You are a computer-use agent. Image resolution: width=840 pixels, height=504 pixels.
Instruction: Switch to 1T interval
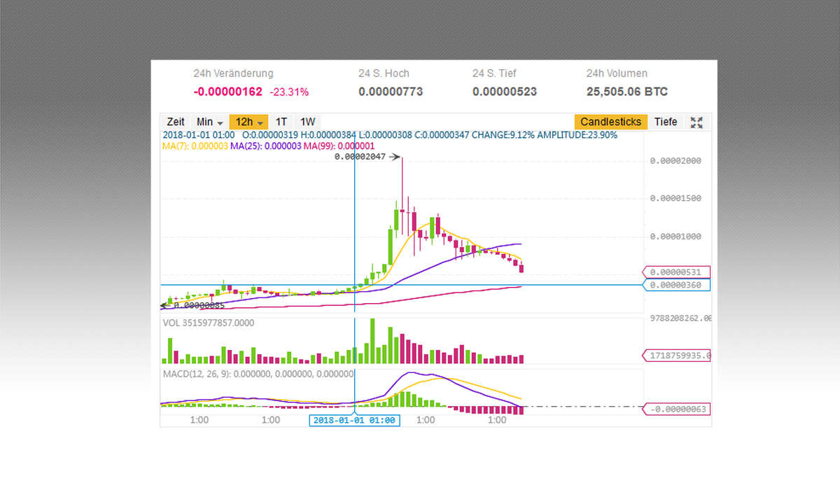pos(281,122)
